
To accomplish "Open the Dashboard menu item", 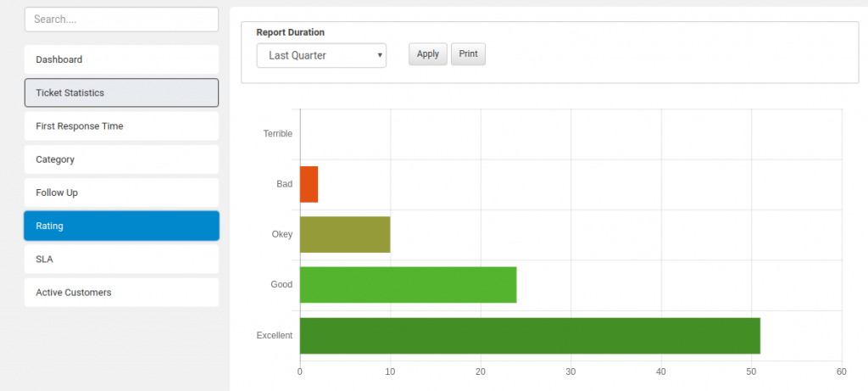I will click(x=121, y=59).
